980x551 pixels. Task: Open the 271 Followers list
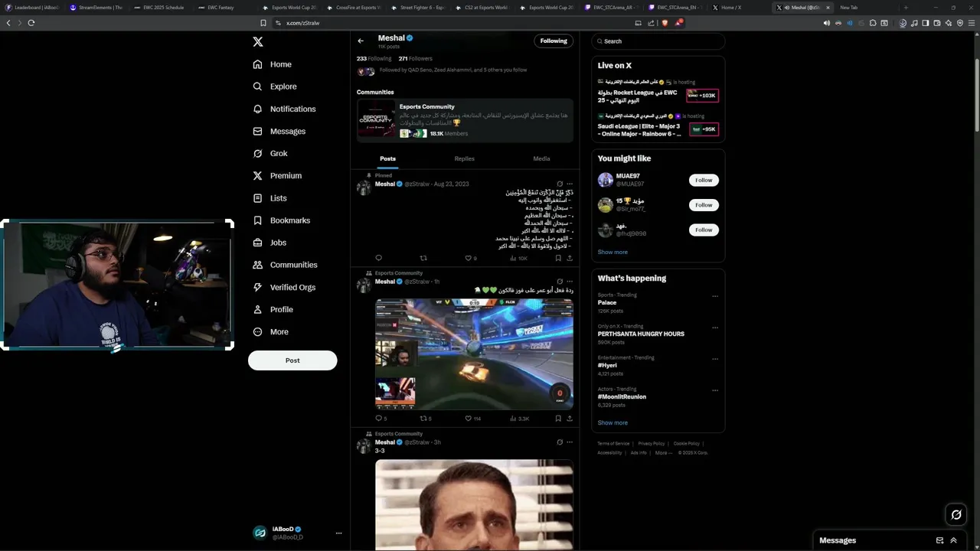tap(416, 58)
